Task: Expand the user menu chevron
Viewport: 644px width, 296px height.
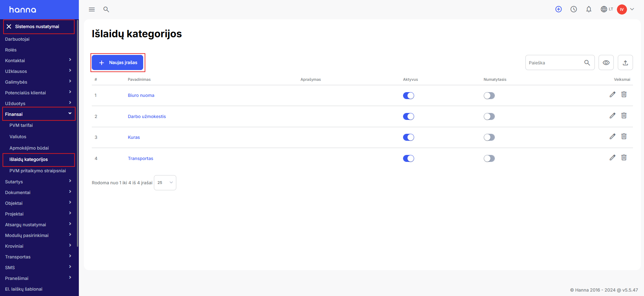Action: point(632,9)
